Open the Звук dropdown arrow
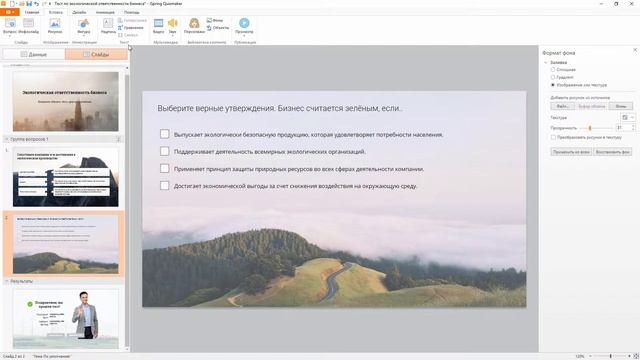640x360 pixels. pyautogui.click(x=173, y=36)
